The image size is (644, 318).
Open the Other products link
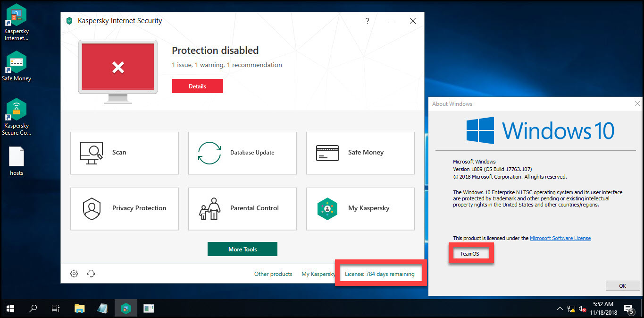click(x=273, y=274)
